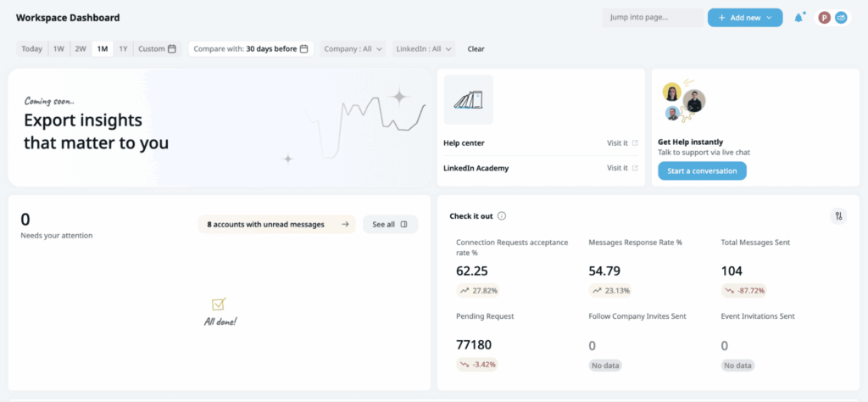The width and height of the screenshot is (868, 402).
Task: Clear all applied filters
Action: (476, 49)
